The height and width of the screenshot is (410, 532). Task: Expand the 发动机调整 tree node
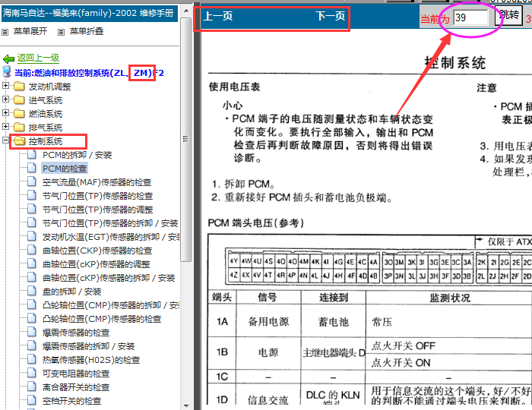point(5,85)
